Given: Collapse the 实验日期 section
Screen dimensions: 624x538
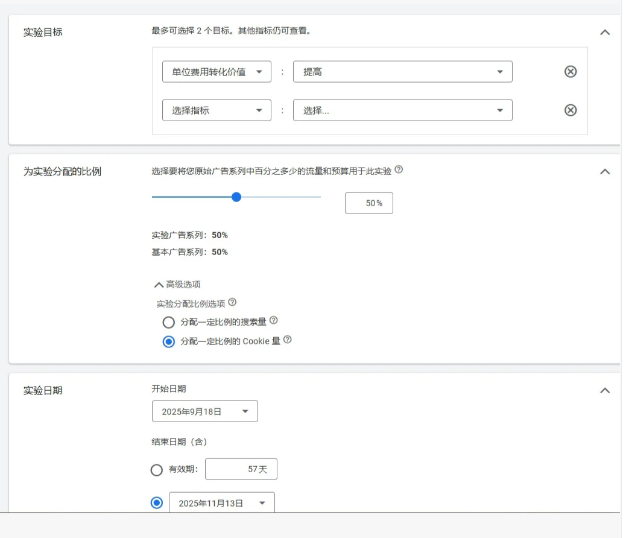Looking at the screenshot, I should 604,390.
